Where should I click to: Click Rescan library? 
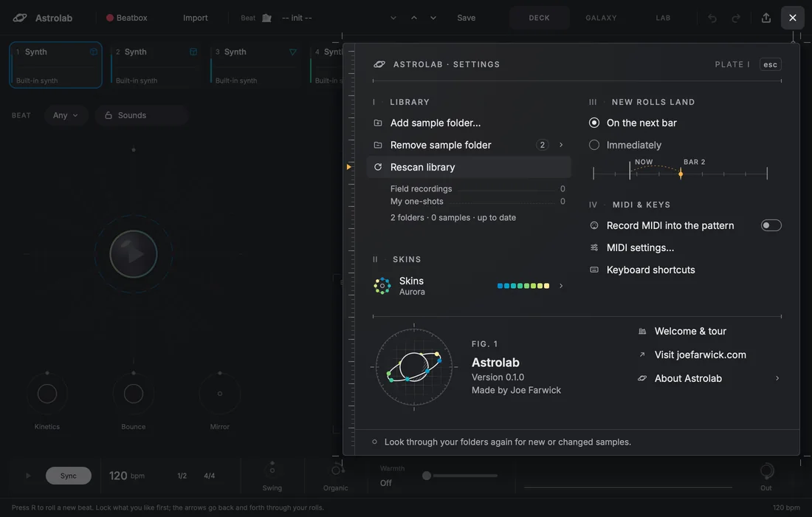coord(469,167)
